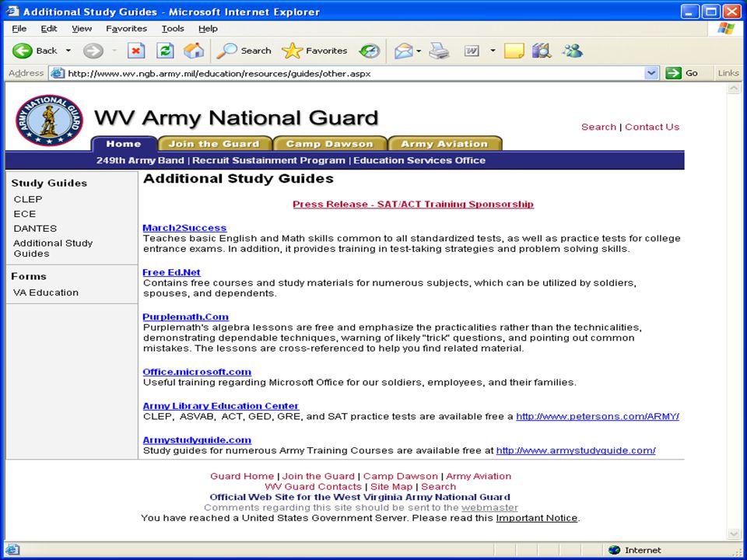Launch the Messenger people icon
747x560 pixels.
point(572,51)
